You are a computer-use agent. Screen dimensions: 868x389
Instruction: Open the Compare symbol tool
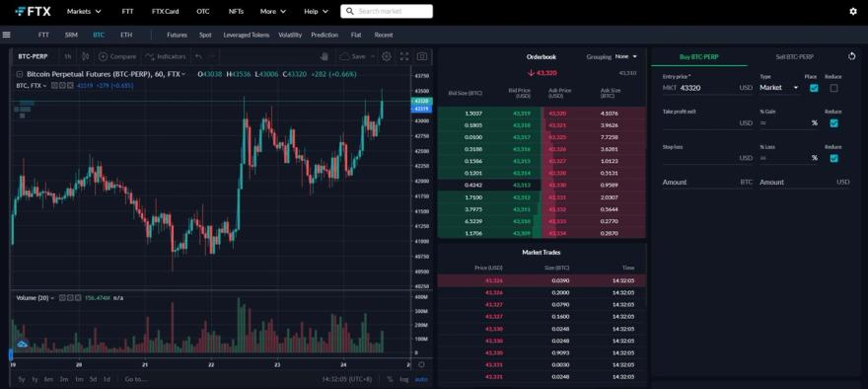(x=117, y=56)
